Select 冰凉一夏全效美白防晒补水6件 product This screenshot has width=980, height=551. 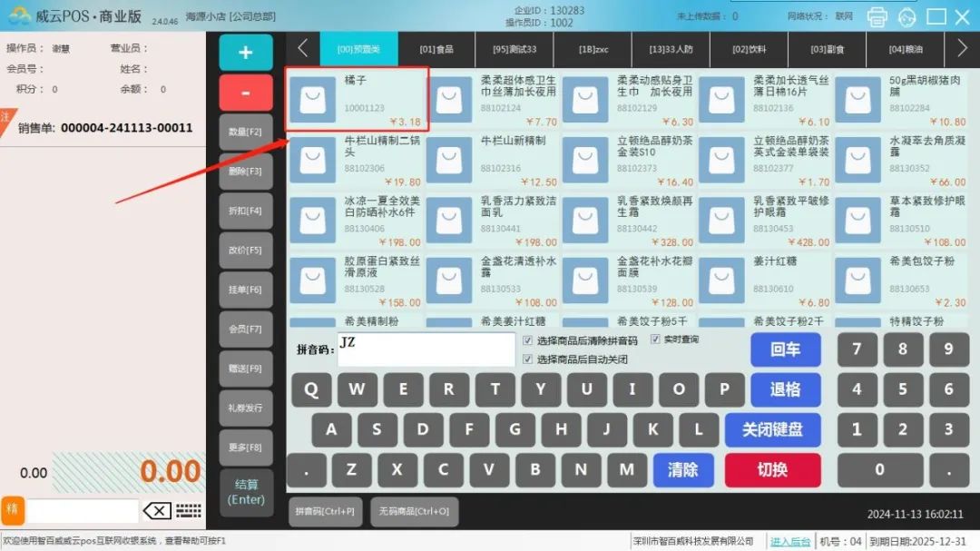[356, 221]
